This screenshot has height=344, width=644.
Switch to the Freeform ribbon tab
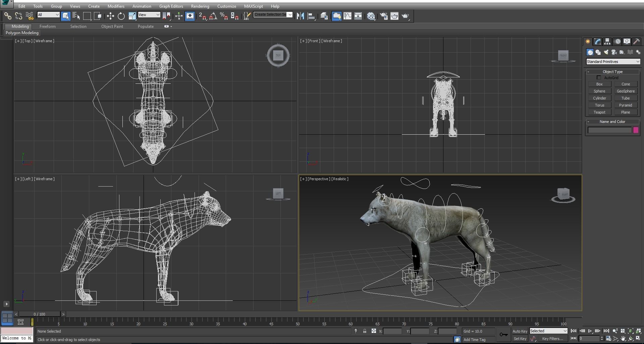click(48, 26)
